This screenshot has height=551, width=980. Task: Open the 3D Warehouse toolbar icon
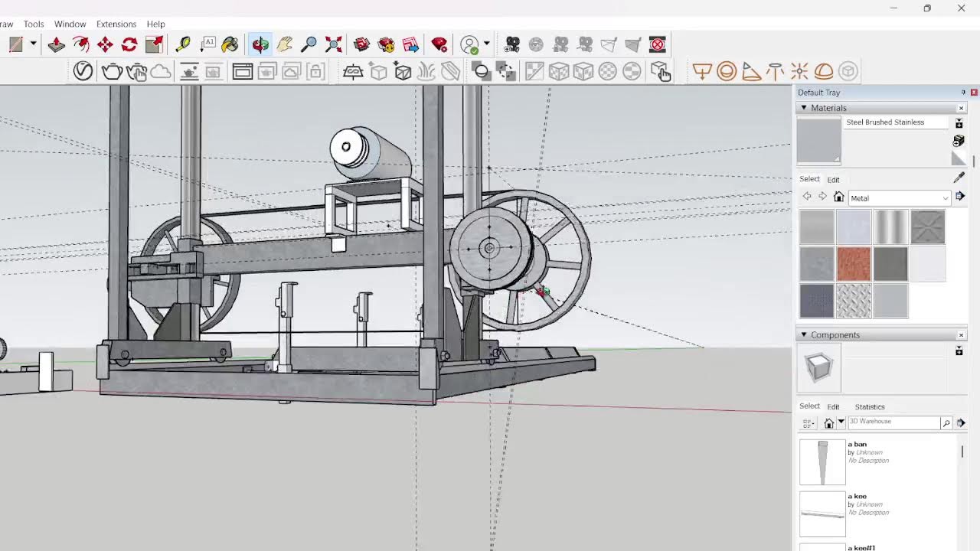tap(362, 44)
